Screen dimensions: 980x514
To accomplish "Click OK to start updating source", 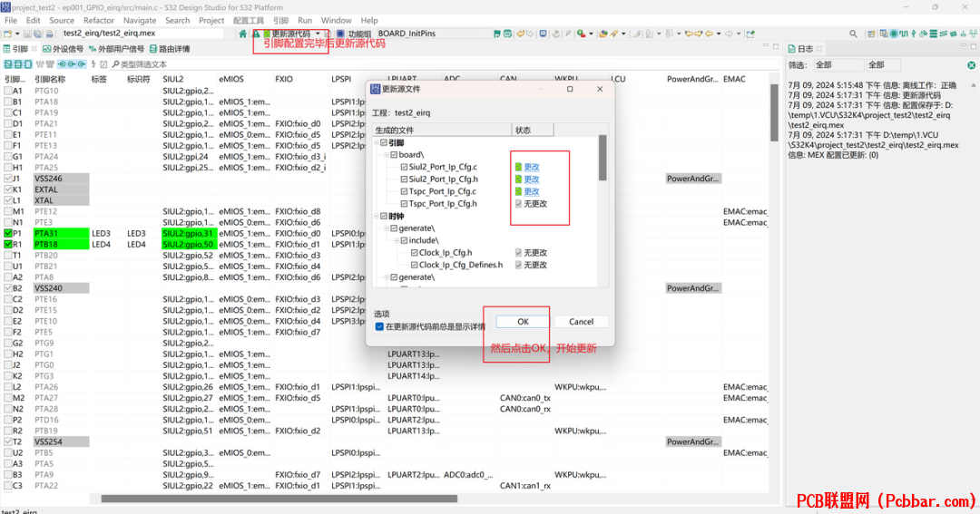I will (523, 322).
